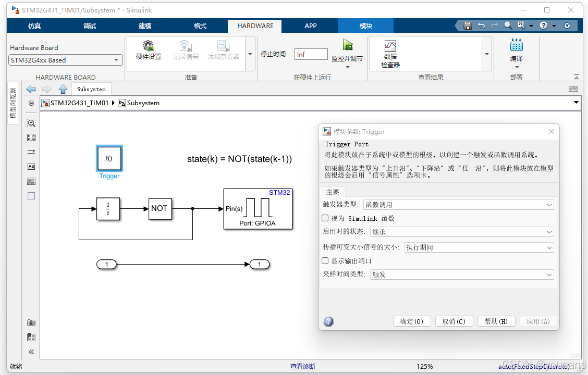588x375 pixels.
Task: Select the NOT logic block
Action: click(160, 209)
